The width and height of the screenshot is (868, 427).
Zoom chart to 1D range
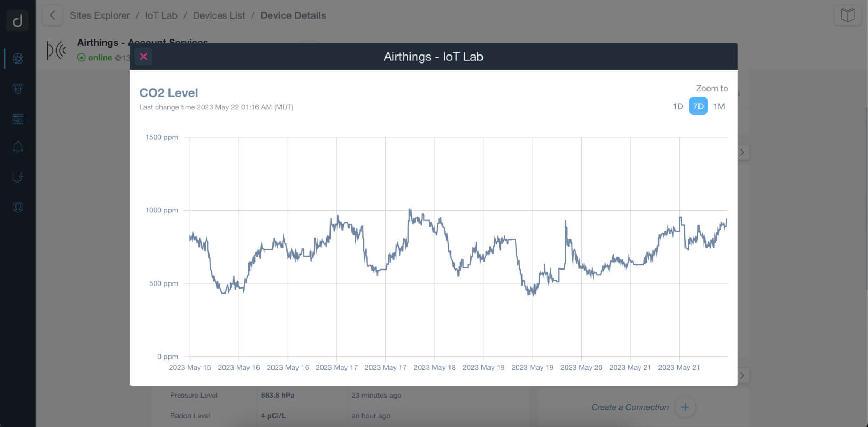(678, 106)
